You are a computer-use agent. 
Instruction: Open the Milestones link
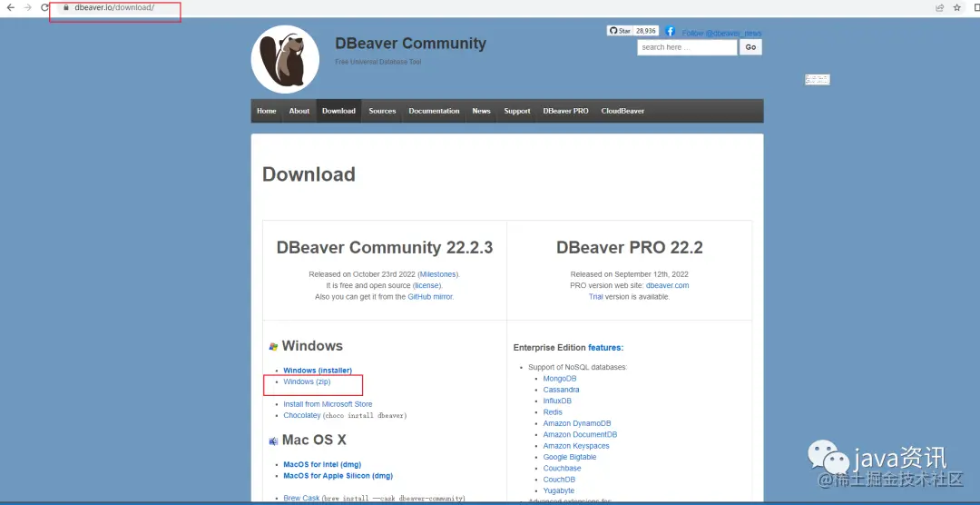(x=438, y=274)
